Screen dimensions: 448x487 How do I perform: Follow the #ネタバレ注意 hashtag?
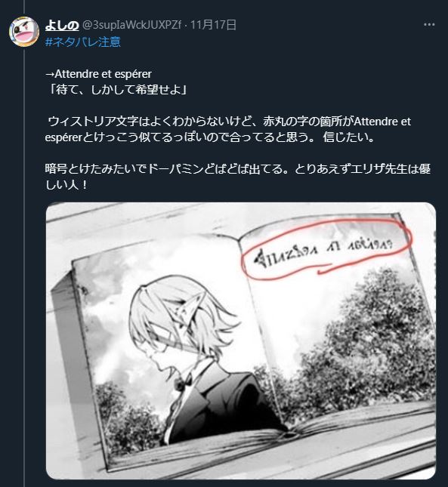click(82, 42)
